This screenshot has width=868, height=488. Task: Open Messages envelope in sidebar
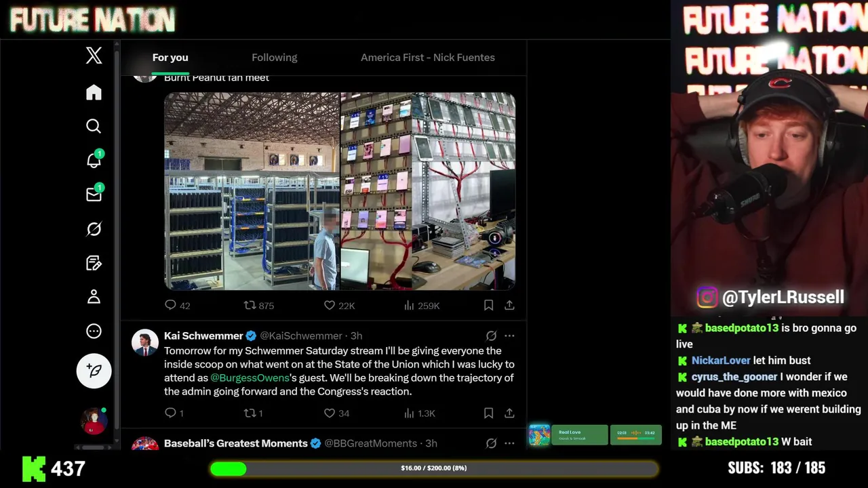[94, 195]
